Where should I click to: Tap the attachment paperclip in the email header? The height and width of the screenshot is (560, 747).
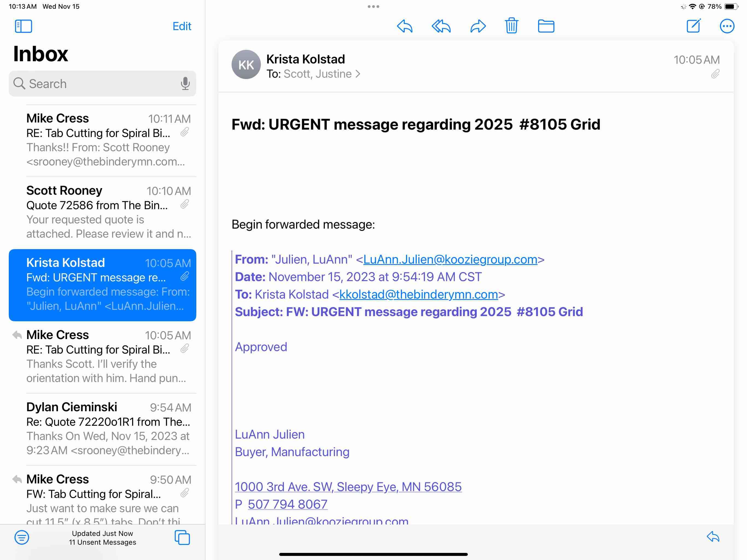click(715, 74)
